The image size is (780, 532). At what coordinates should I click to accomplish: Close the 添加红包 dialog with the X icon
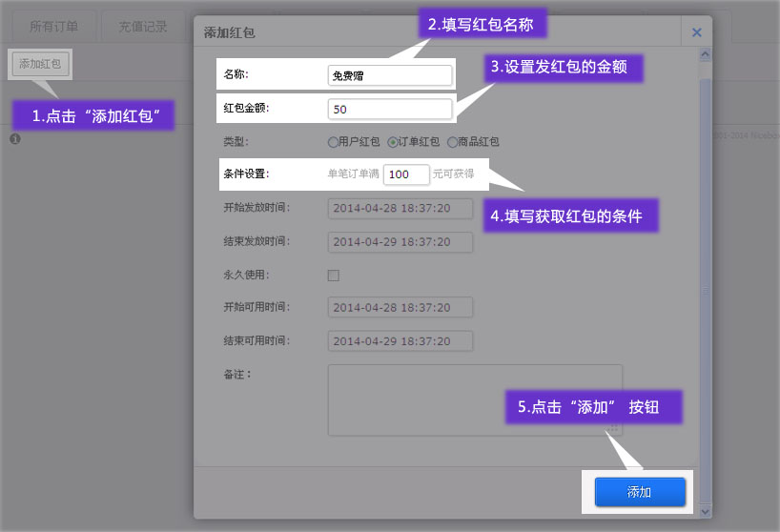click(x=696, y=32)
